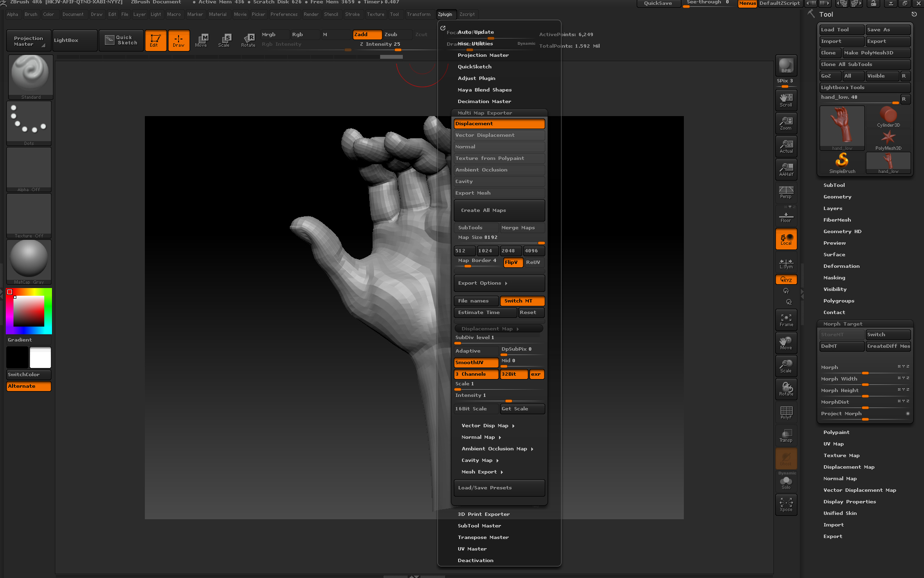Click the Load Tool button
The width and height of the screenshot is (924, 578).
842,30
